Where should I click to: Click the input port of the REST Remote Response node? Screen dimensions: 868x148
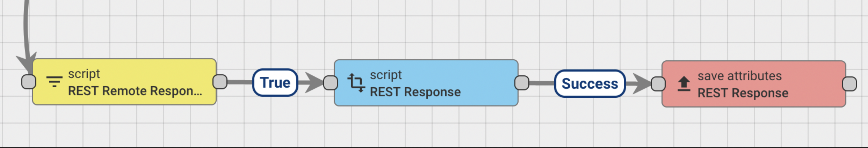click(x=29, y=82)
